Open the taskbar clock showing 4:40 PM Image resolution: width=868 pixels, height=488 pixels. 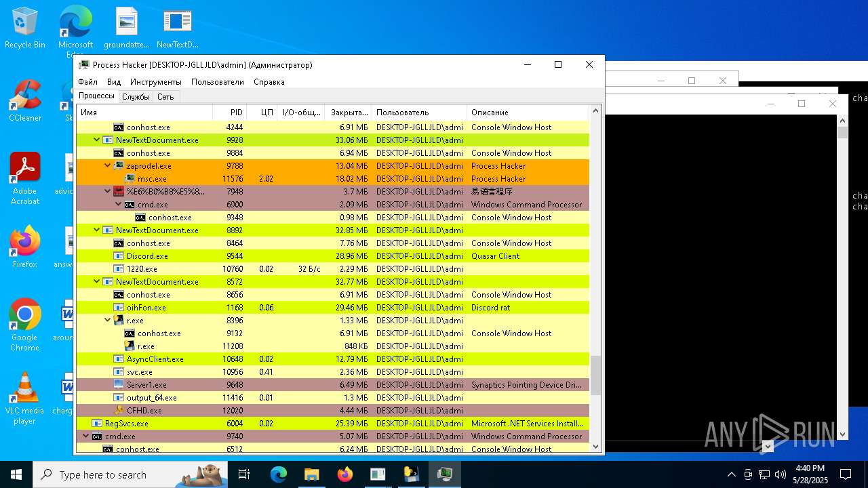809,474
